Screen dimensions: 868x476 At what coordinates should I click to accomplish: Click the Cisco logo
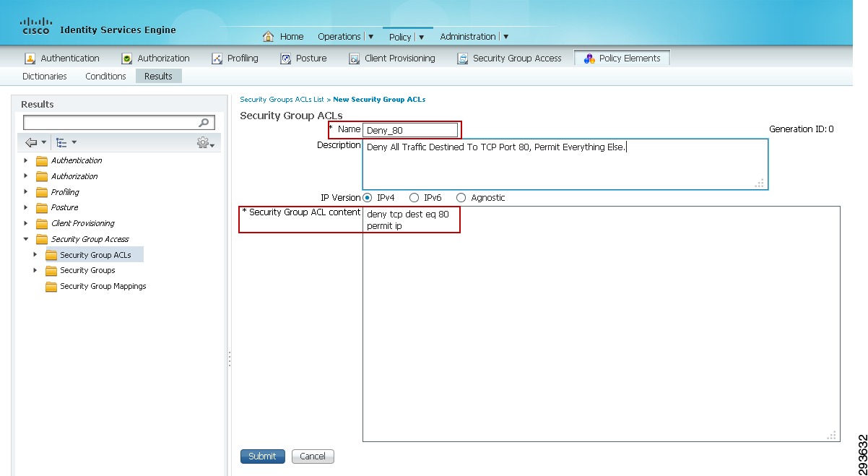pyautogui.click(x=35, y=27)
